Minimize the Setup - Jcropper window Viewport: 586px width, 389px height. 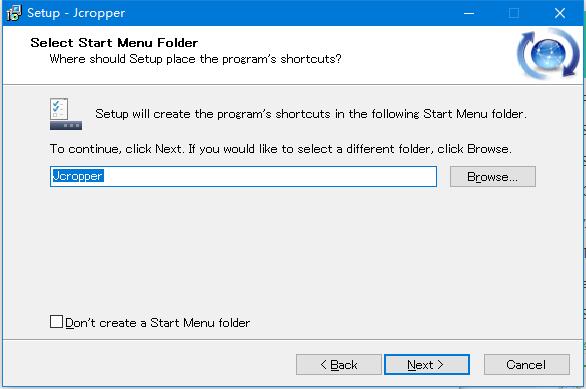469,13
